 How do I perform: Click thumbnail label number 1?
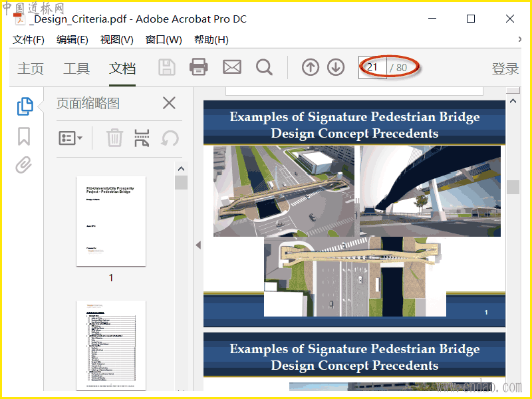coord(111,278)
